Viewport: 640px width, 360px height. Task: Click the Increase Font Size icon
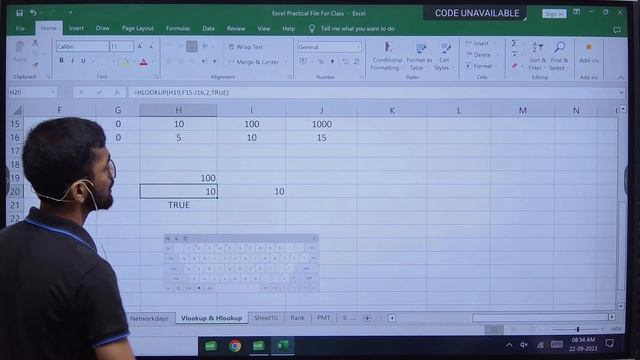140,47
